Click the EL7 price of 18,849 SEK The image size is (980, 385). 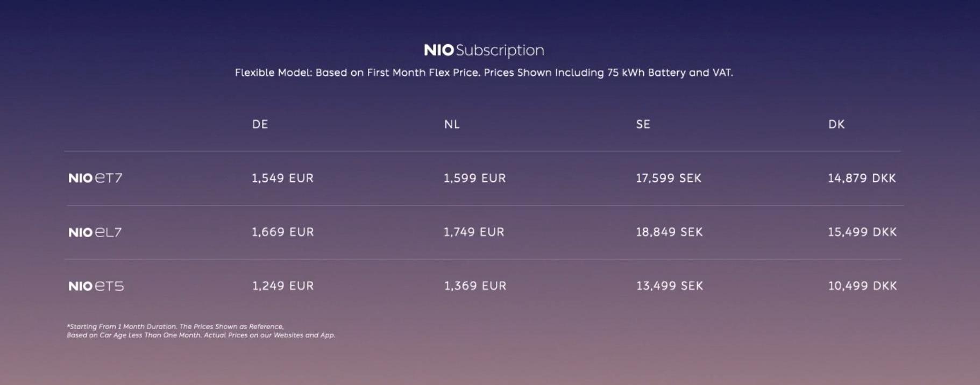[669, 232]
